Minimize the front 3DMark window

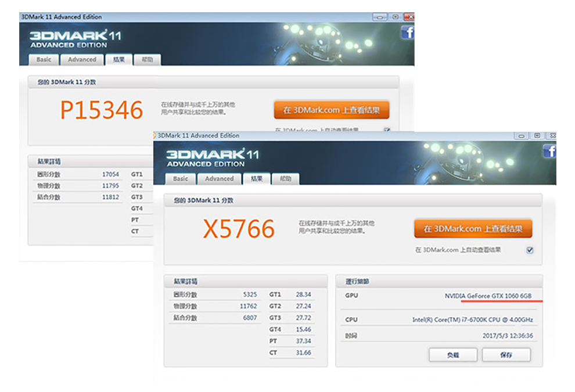(x=521, y=136)
